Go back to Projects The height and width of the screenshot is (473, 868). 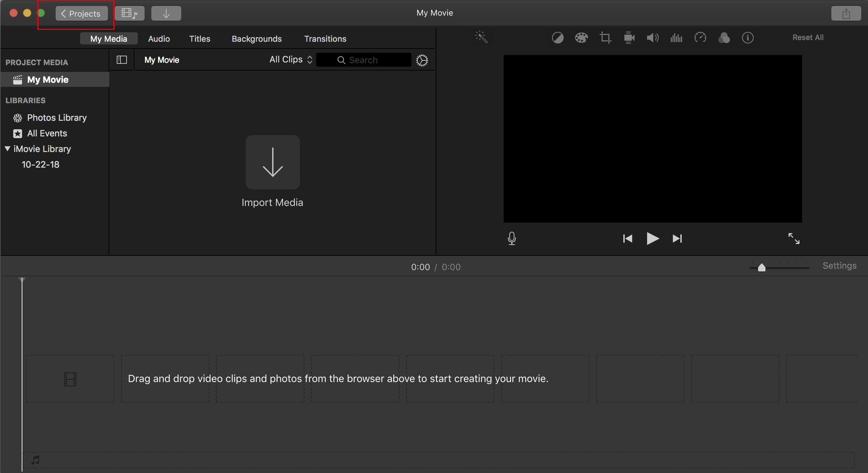point(81,14)
